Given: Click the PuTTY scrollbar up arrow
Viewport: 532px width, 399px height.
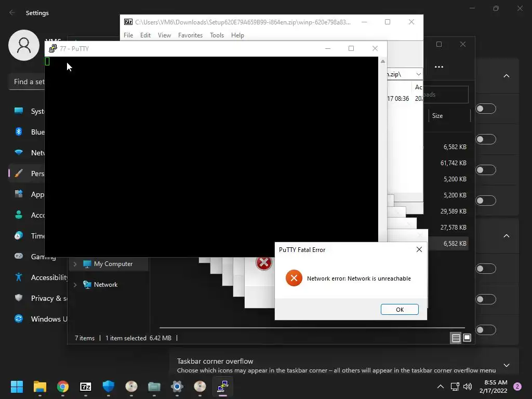Looking at the screenshot, I should 383,61.
